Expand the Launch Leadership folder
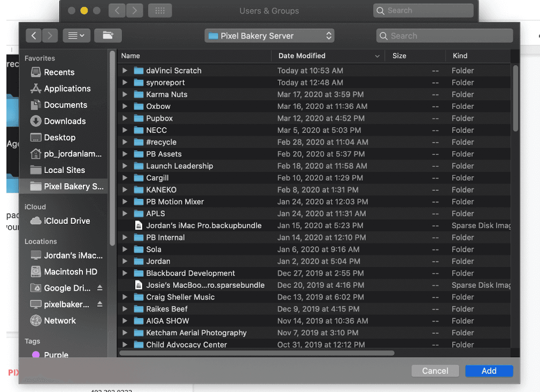Viewport: 540px width, 392px height. [x=125, y=166]
